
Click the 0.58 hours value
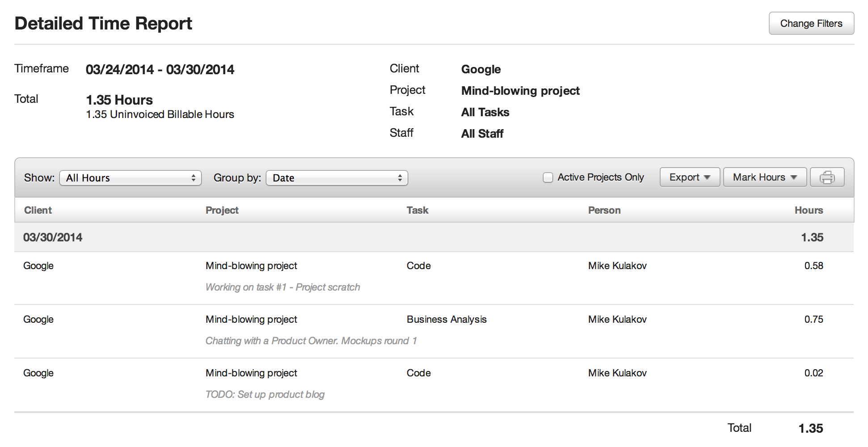click(813, 266)
